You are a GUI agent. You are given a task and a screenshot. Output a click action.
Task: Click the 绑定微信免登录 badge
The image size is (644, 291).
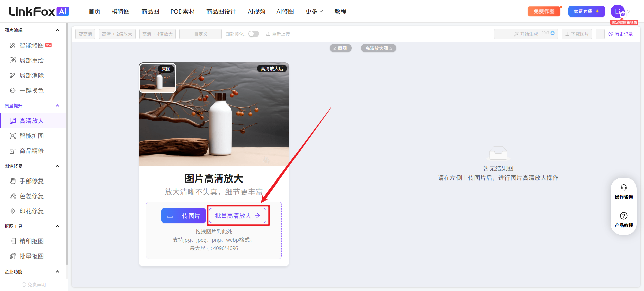coord(624,22)
